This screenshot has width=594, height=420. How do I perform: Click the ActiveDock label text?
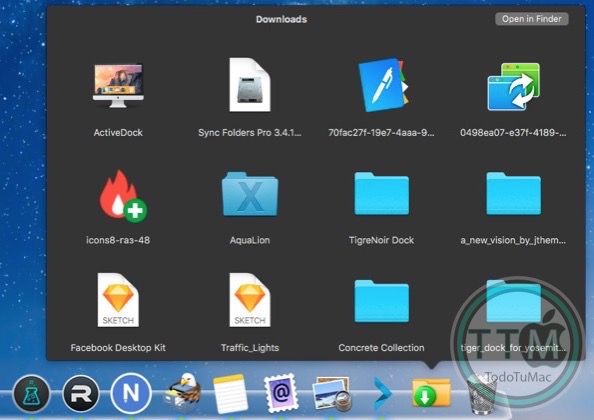click(118, 133)
